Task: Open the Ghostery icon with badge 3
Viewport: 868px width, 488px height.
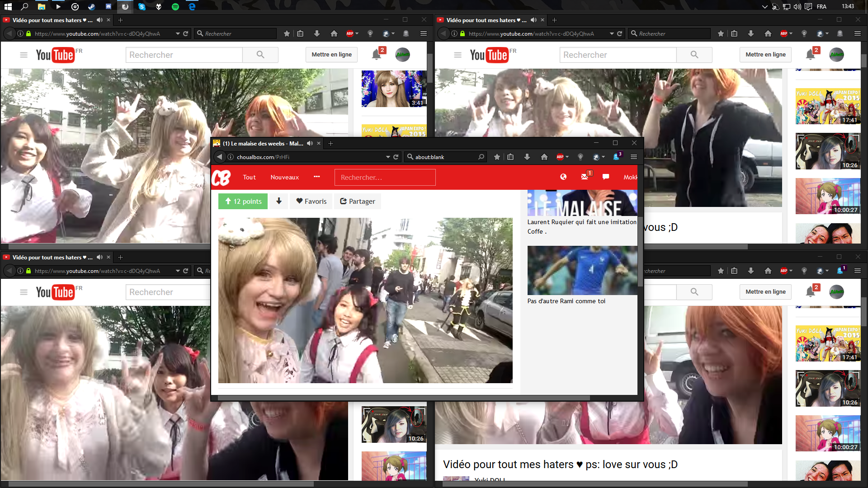Action: (x=617, y=156)
